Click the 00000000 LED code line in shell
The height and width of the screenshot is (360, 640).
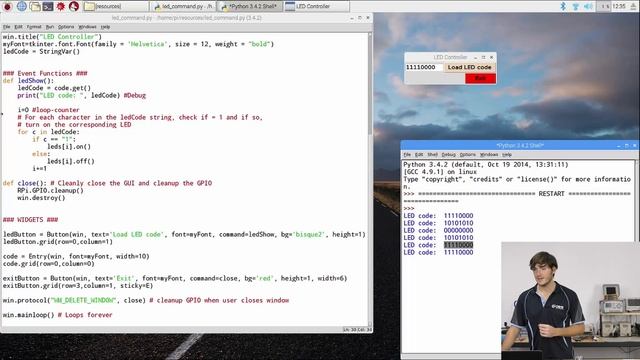438,231
